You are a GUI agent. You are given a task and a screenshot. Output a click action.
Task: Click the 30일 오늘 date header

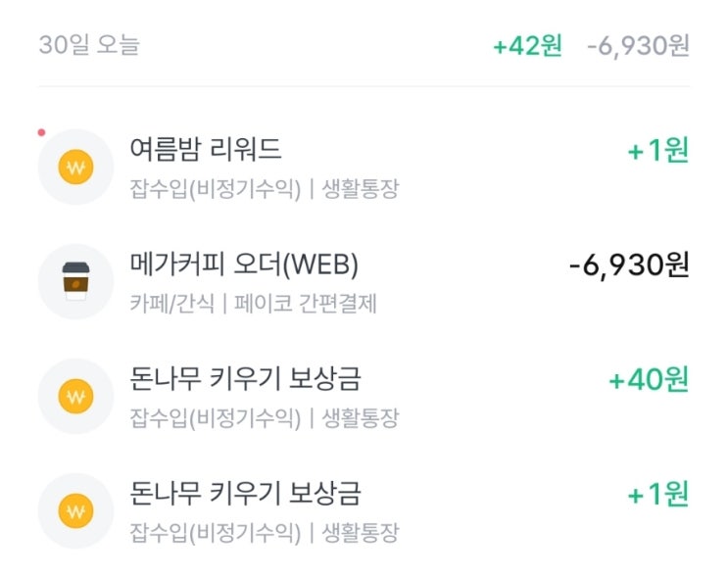(89, 45)
